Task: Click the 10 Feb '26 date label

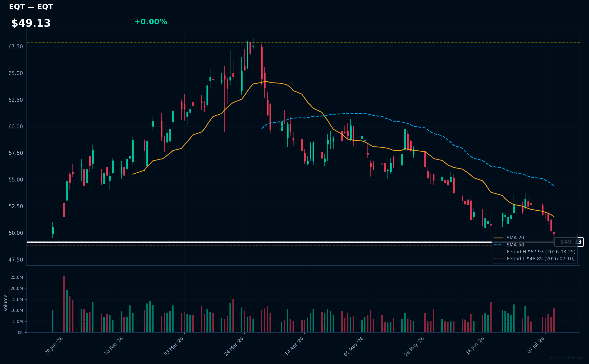Action: click(114, 346)
